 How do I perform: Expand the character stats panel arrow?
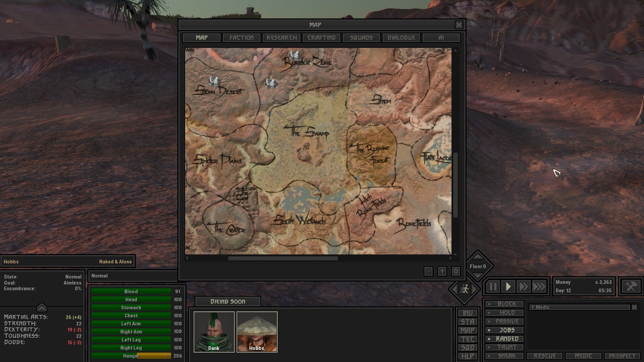click(x=41, y=308)
